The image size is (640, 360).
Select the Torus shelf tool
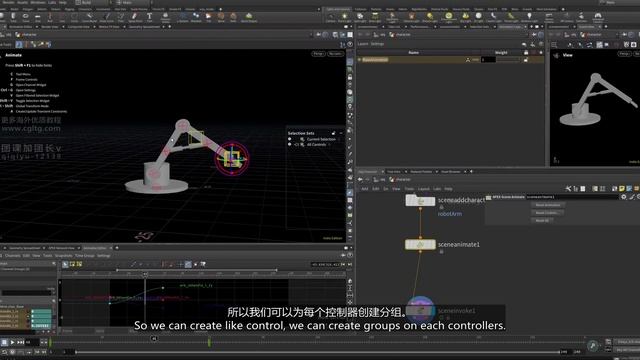tap(25, 17)
